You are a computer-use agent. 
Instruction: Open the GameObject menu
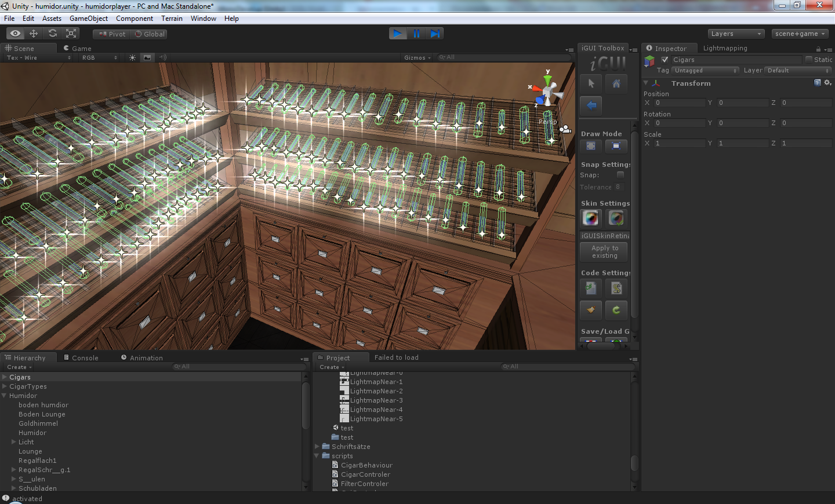pos(89,19)
